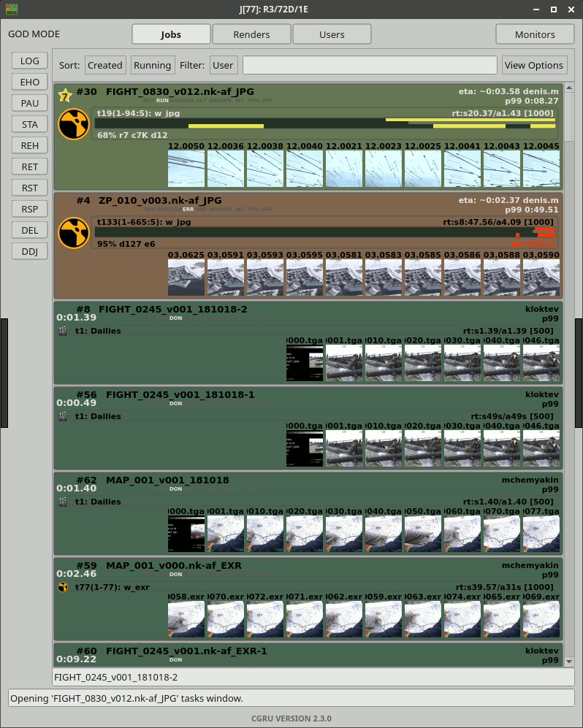Click the Nuke icon of job ZP_010_v003

point(73,232)
